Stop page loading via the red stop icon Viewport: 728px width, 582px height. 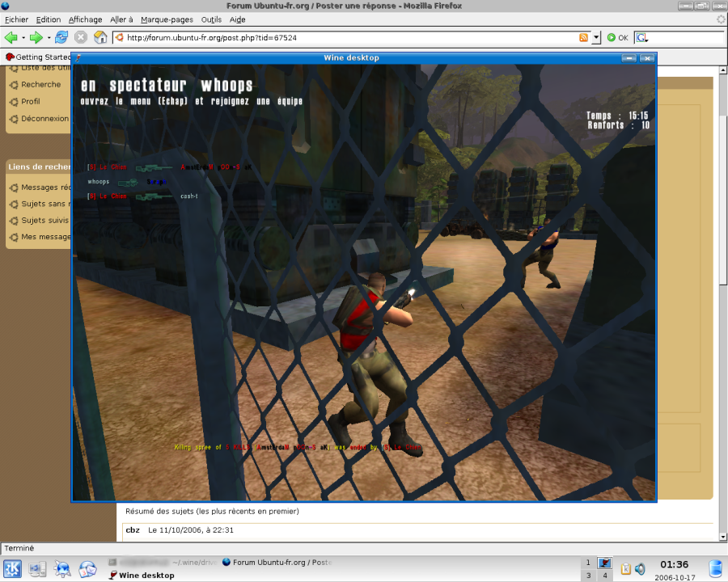pyautogui.click(x=80, y=37)
